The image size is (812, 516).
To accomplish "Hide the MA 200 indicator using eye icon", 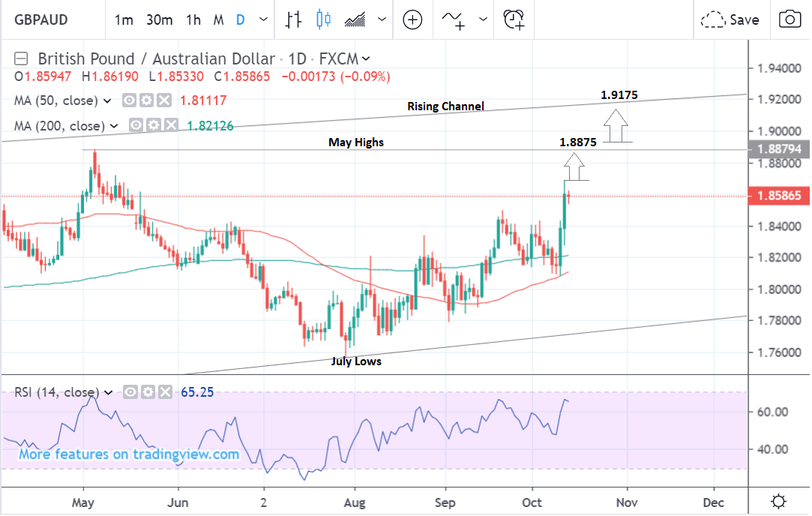I will 136,126.
